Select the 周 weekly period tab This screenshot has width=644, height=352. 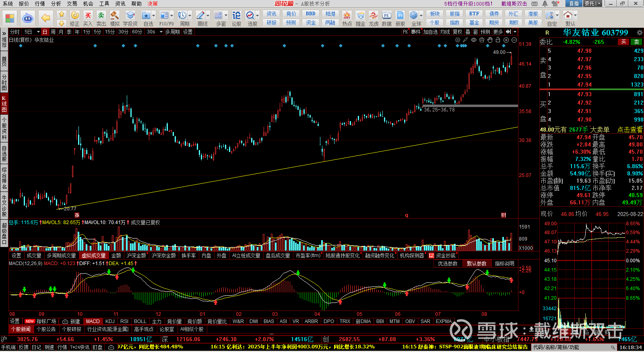click(x=53, y=32)
